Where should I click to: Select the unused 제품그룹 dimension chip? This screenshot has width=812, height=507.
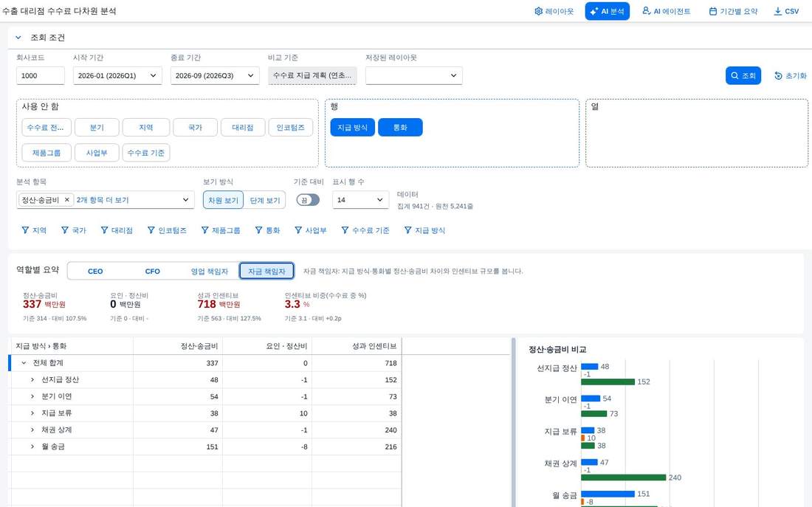tap(46, 153)
